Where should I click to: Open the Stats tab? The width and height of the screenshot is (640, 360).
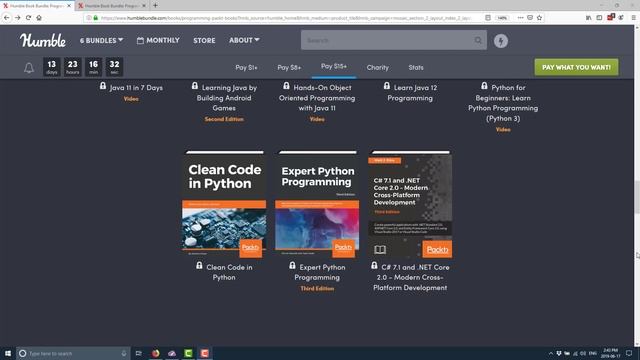click(x=416, y=67)
